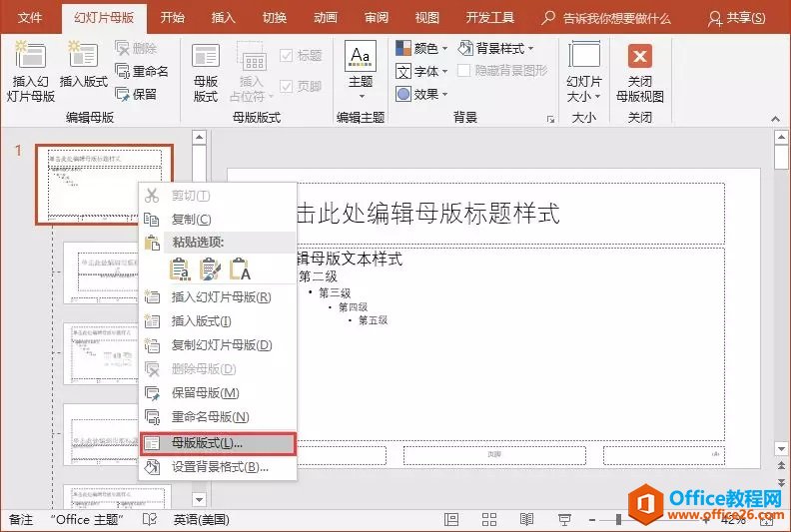Screen dimensions: 791x532
Task: Choose Insert Layout (插入版式(I)) menu item
Action: (x=218, y=320)
